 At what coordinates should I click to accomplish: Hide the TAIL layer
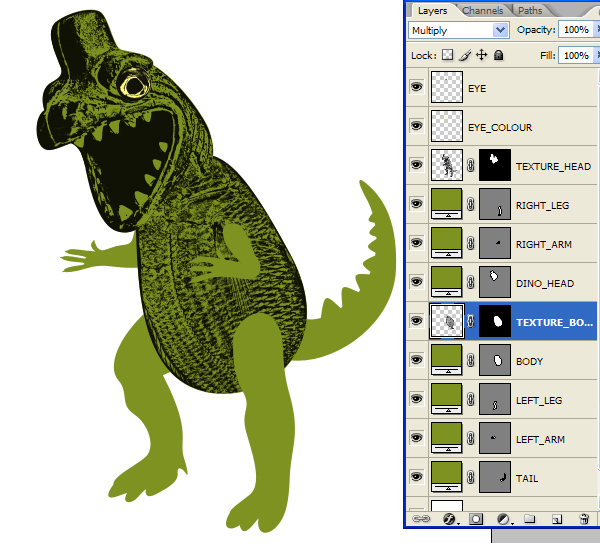[417, 477]
